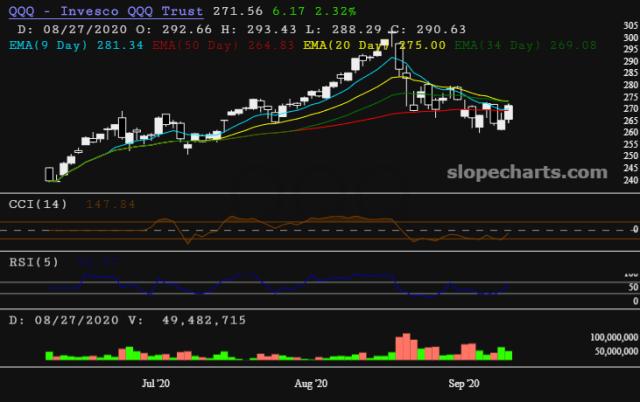Click the tallest red volume bar
640x402 pixels.
pyautogui.click(x=406, y=346)
